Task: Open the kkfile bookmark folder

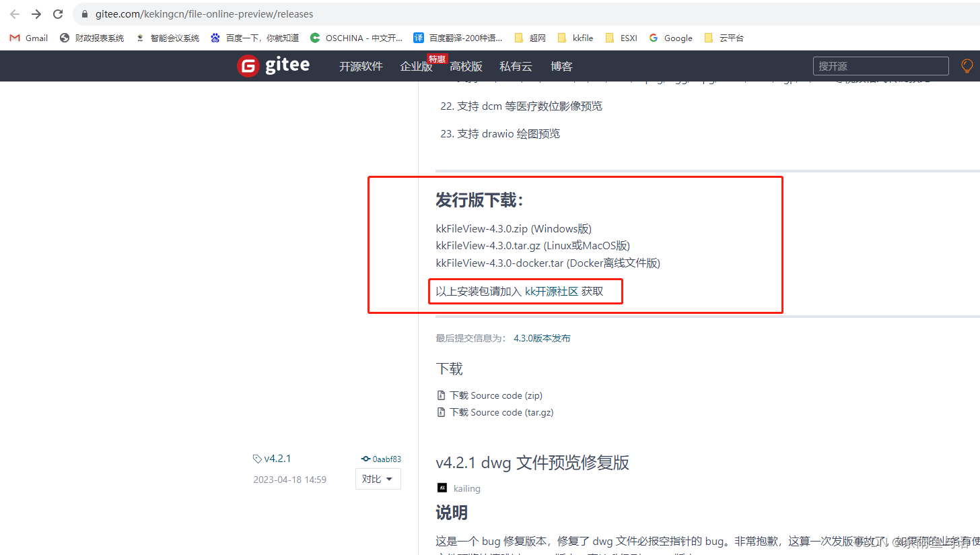Action: click(x=575, y=38)
